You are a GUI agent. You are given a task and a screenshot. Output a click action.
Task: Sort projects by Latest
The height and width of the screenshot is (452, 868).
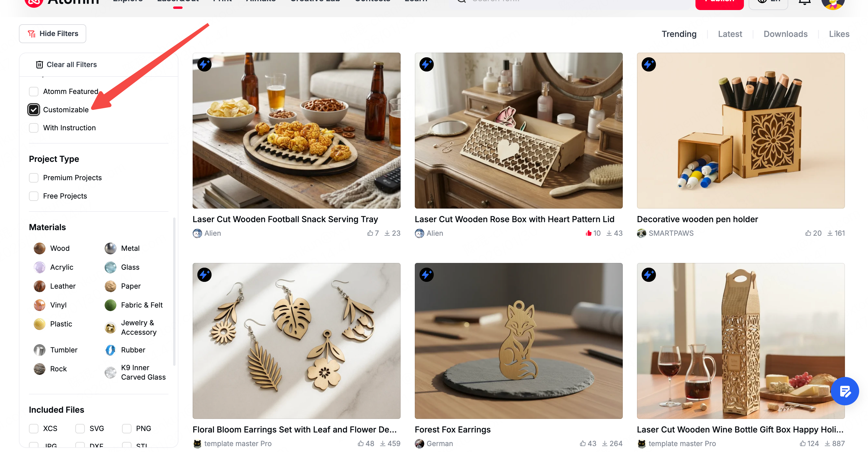tap(730, 34)
